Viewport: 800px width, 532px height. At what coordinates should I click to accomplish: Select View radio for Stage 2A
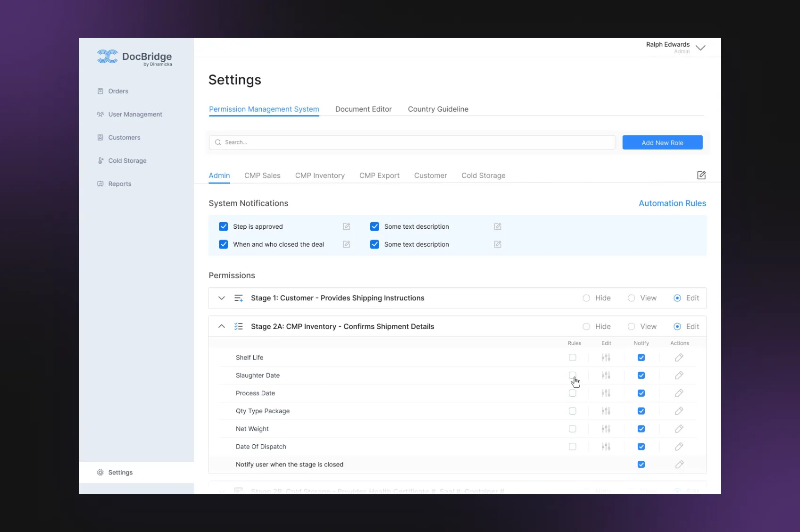(631, 326)
